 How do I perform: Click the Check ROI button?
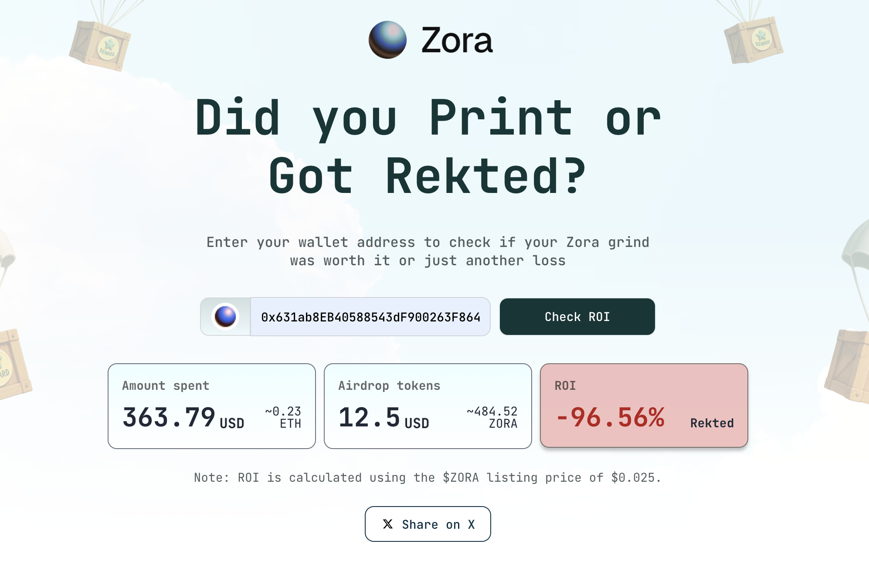coord(577,317)
